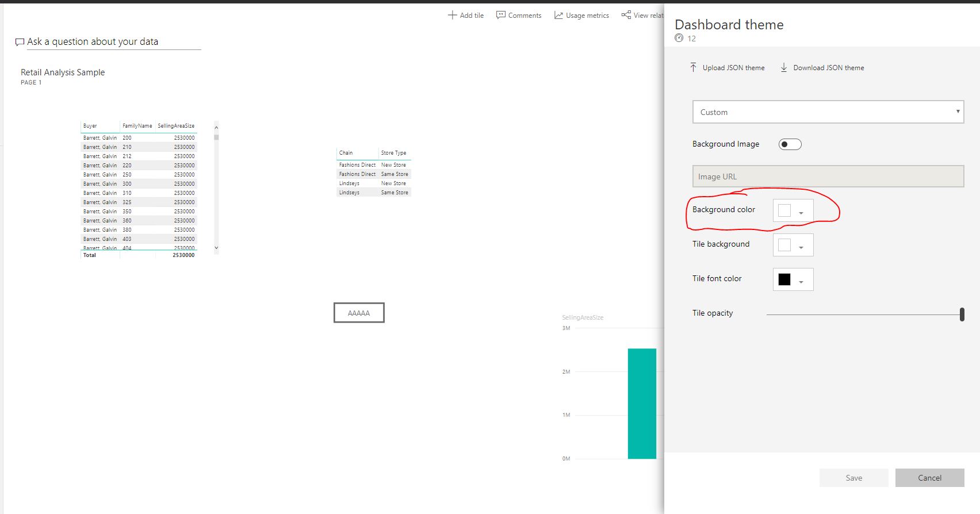
Task: Click the Fashions Direct New Store row
Action: click(x=374, y=165)
